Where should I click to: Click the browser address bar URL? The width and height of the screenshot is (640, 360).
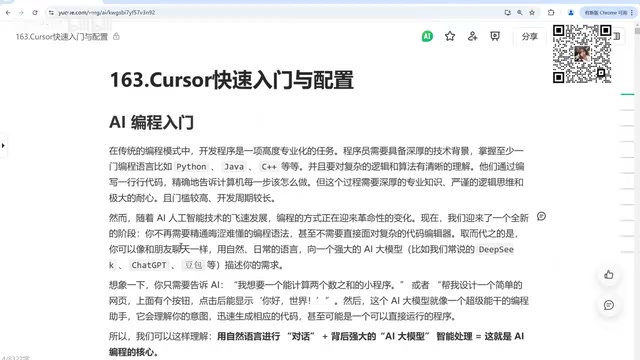[x=107, y=13]
